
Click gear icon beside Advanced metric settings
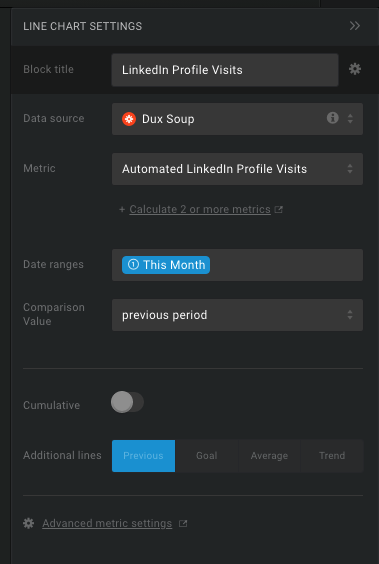(29, 523)
